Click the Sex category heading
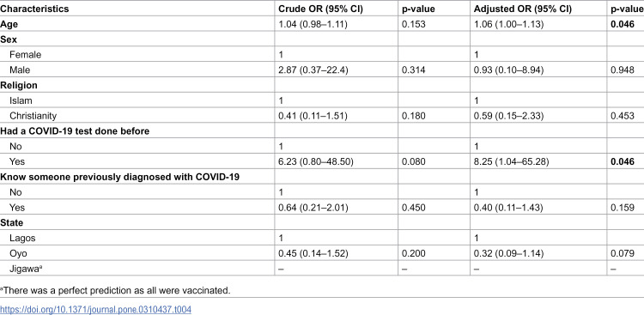 pyautogui.click(x=8, y=39)
